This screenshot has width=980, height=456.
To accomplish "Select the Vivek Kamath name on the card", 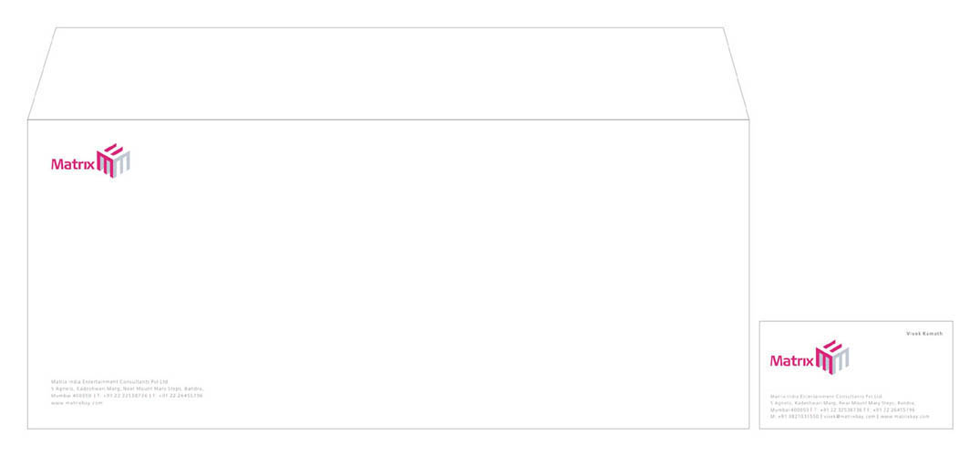I will [923, 334].
